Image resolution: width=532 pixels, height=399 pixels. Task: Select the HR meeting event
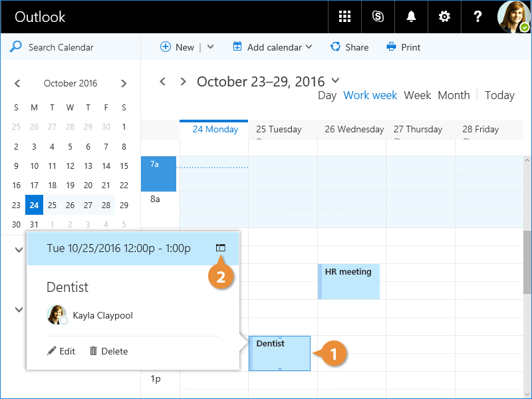pyautogui.click(x=348, y=281)
